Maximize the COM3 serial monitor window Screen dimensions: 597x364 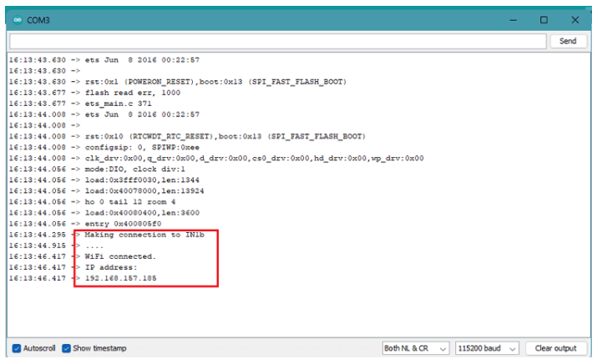544,19
